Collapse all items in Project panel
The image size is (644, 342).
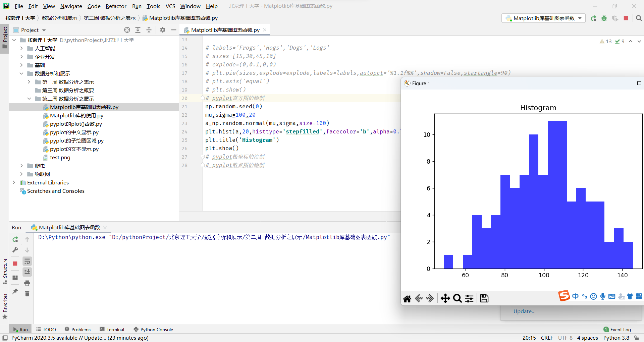(x=149, y=30)
